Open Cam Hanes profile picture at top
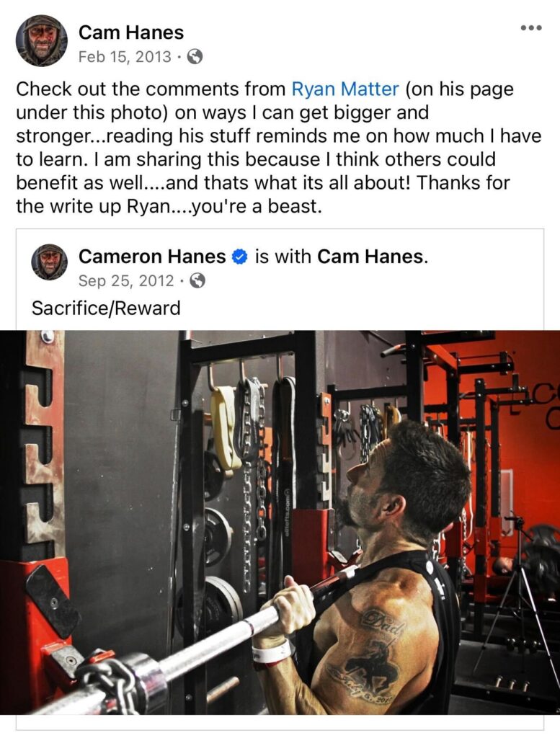560x738 pixels. 41,40
